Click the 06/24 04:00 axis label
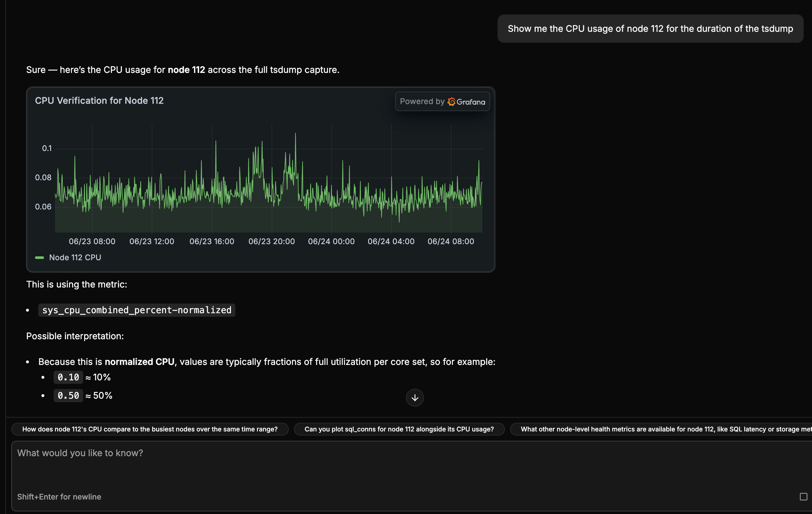812x514 pixels. click(x=391, y=242)
